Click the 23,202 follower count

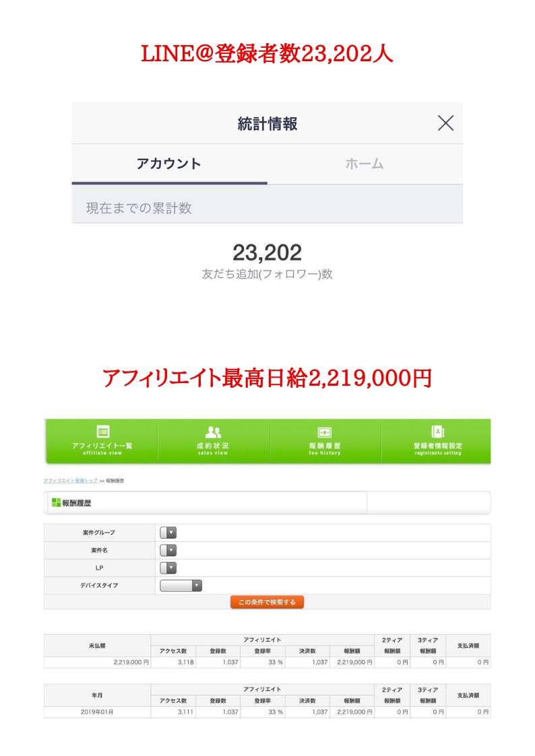coord(267,253)
